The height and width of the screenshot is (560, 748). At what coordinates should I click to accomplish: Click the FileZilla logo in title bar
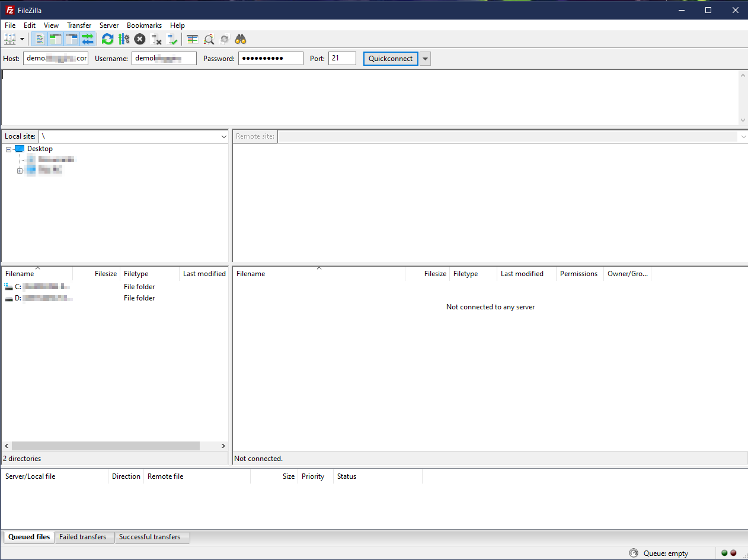coord(9,10)
